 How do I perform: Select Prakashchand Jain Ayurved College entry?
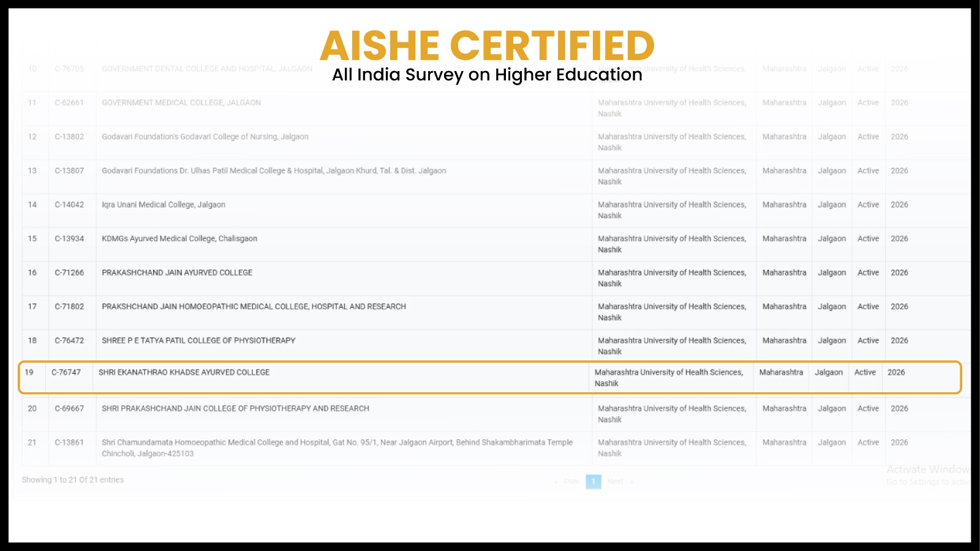(x=177, y=273)
